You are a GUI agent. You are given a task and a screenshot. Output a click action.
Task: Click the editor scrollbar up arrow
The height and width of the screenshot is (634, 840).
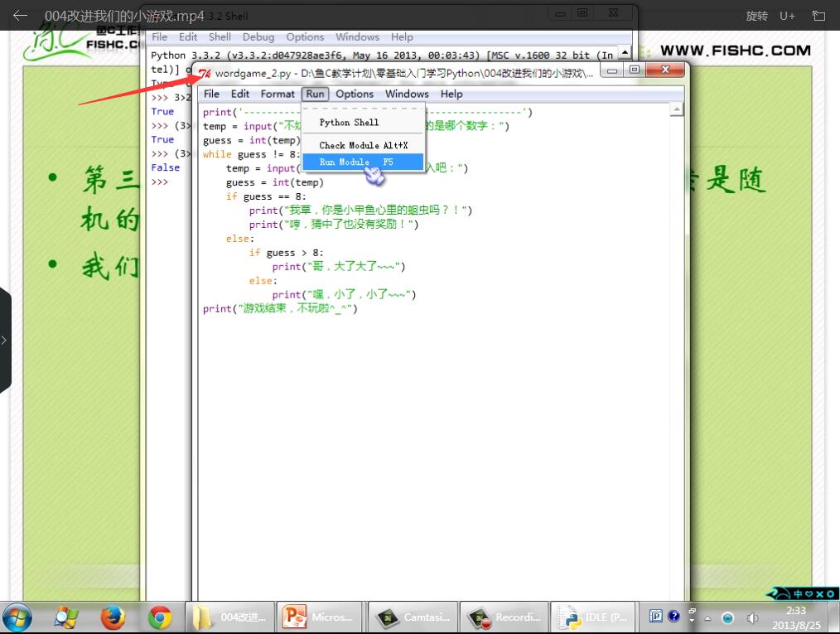point(677,109)
